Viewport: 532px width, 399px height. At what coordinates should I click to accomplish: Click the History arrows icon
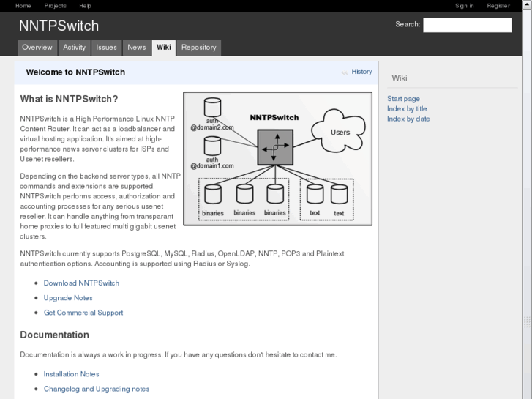[345, 72]
